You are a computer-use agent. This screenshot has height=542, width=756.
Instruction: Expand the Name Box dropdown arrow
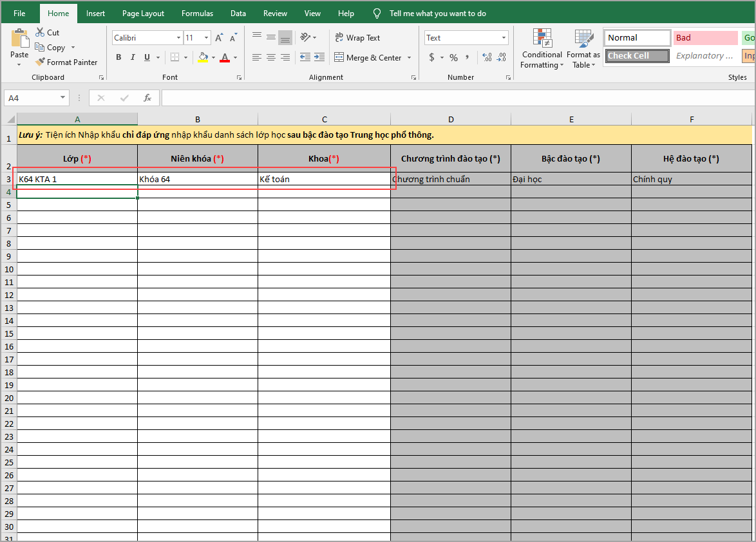pos(62,98)
